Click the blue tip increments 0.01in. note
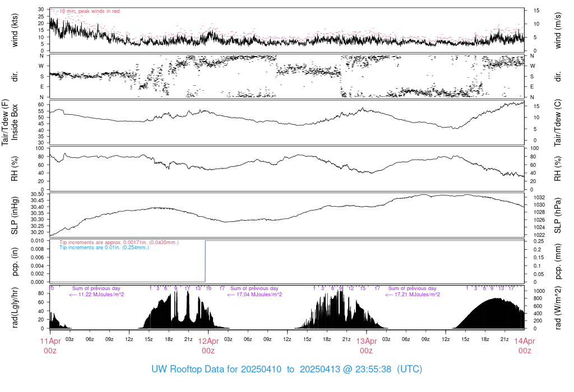The image size is (574, 392). point(104,247)
